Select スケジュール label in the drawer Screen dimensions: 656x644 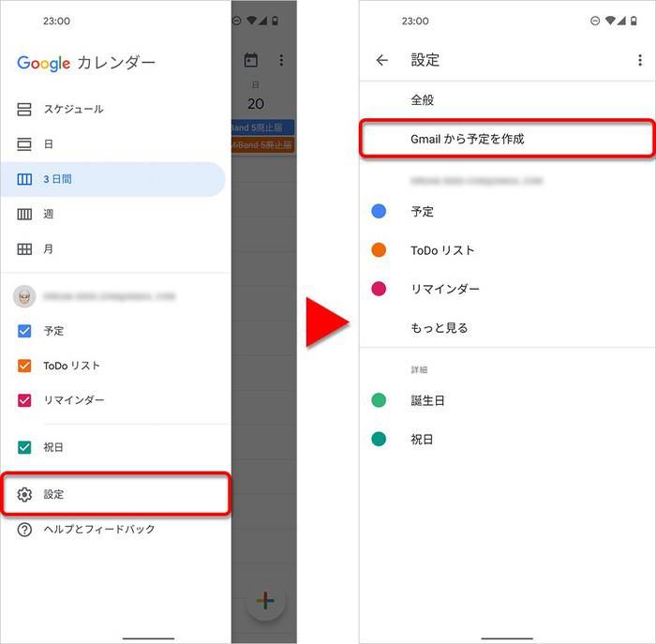click(x=74, y=110)
